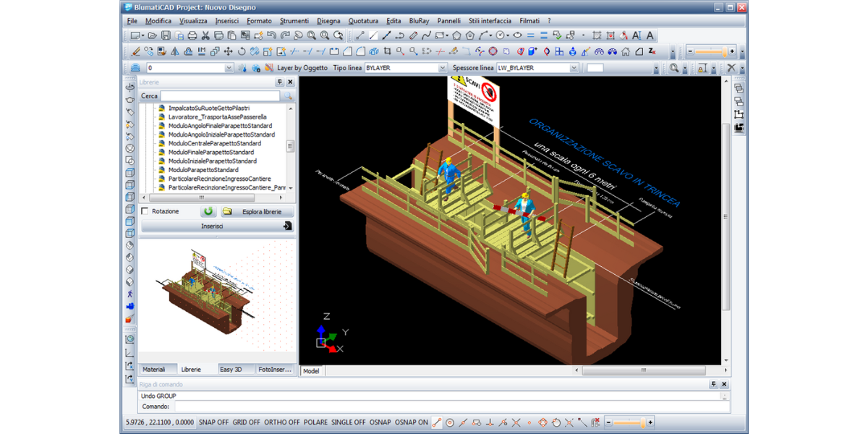Expand the layer selection dropdown showing 0

tap(229, 68)
